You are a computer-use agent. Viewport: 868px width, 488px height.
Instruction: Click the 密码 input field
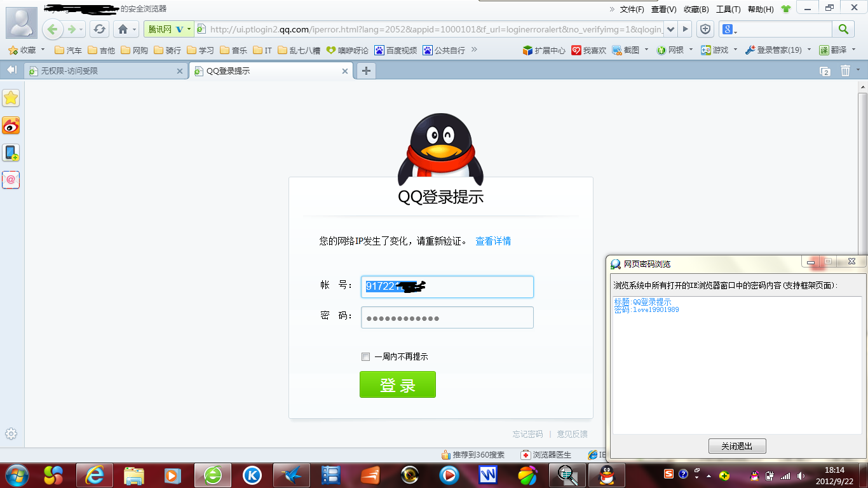(447, 318)
